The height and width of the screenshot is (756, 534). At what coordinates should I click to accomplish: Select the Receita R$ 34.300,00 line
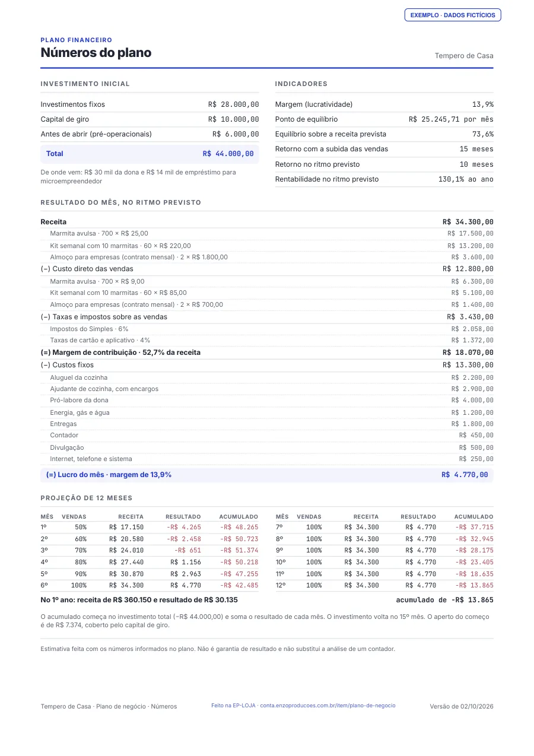(x=267, y=222)
